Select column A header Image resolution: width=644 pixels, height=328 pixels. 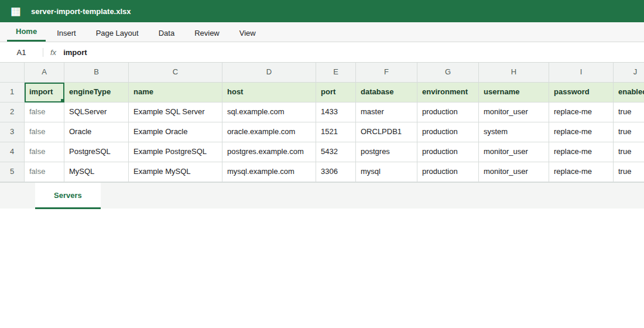click(44, 73)
